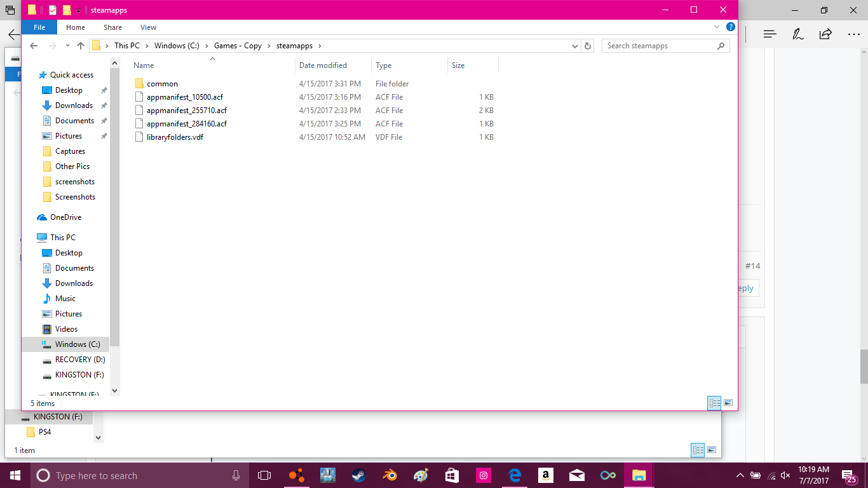868x488 pixels.
Task: Open the common folder
Action: pyautogui.click(x=162, y=84)
